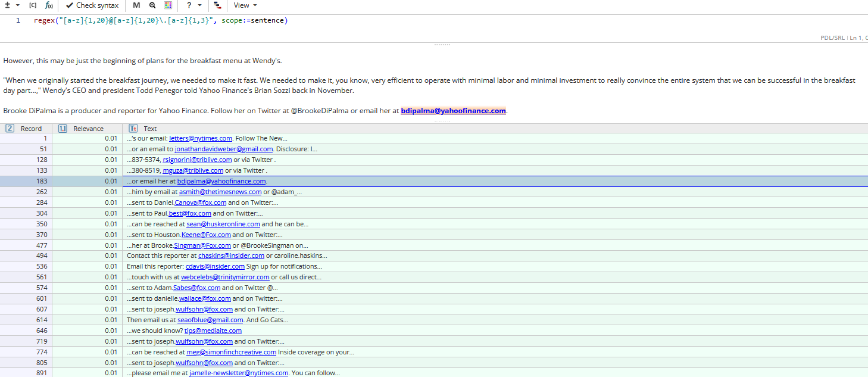Image resolution: width=868 pixels, height=377 pixels.
Task: Click the colored grid icon
Action: (168, 5)
